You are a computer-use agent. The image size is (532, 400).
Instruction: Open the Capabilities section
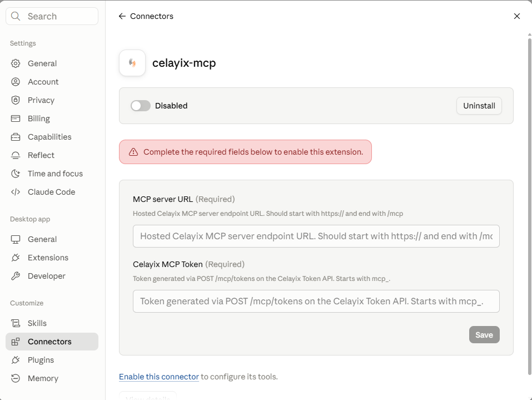pos(52,137)
